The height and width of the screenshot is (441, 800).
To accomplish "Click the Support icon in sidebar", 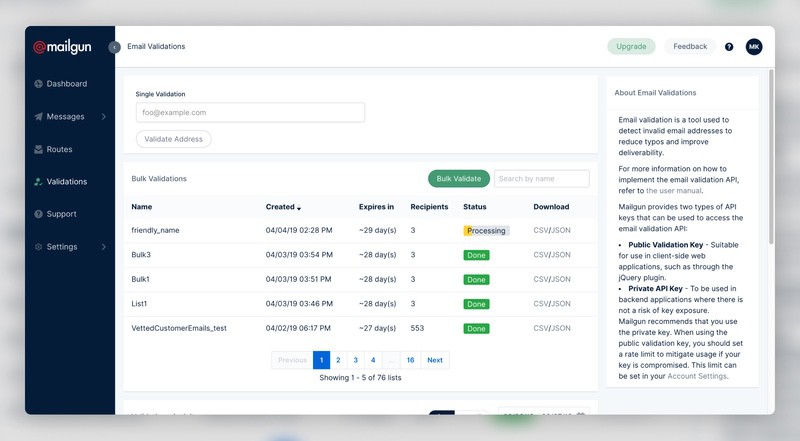I will point(38,214).
